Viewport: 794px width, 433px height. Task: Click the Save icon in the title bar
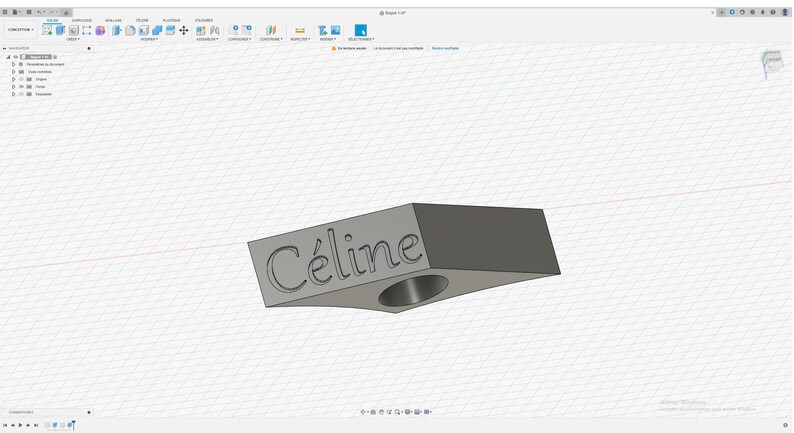point(29,12)
